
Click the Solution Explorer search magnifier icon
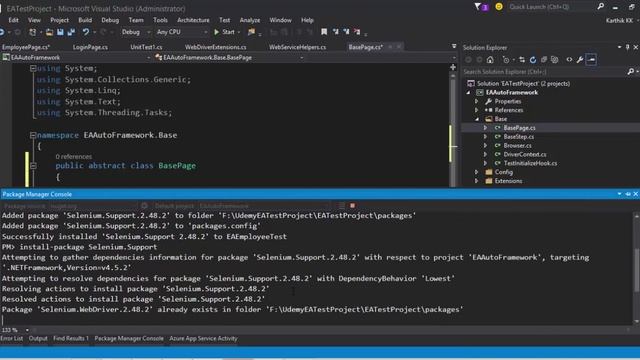(631, 72)
